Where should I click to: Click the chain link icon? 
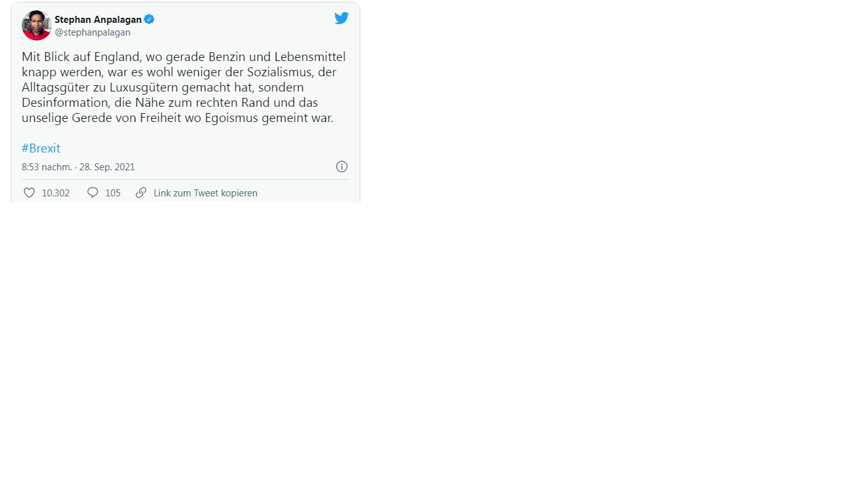coord(141,193)
